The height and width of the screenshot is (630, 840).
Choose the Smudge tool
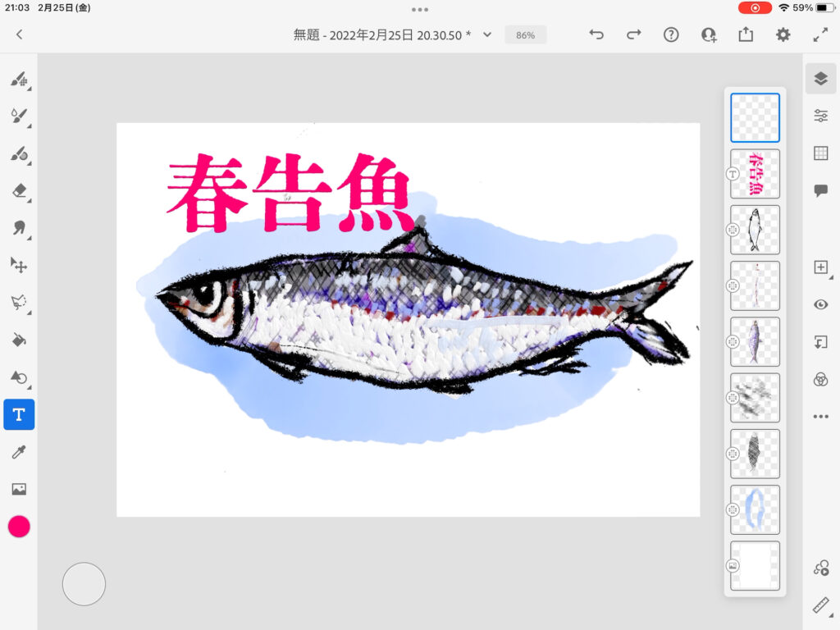click(x=19, y=228)
